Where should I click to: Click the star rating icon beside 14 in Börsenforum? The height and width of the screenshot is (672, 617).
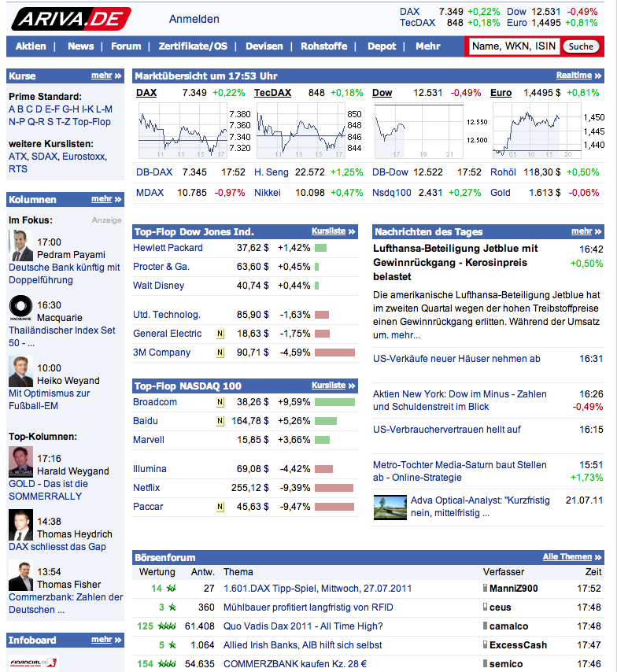(x=171, y=589)
